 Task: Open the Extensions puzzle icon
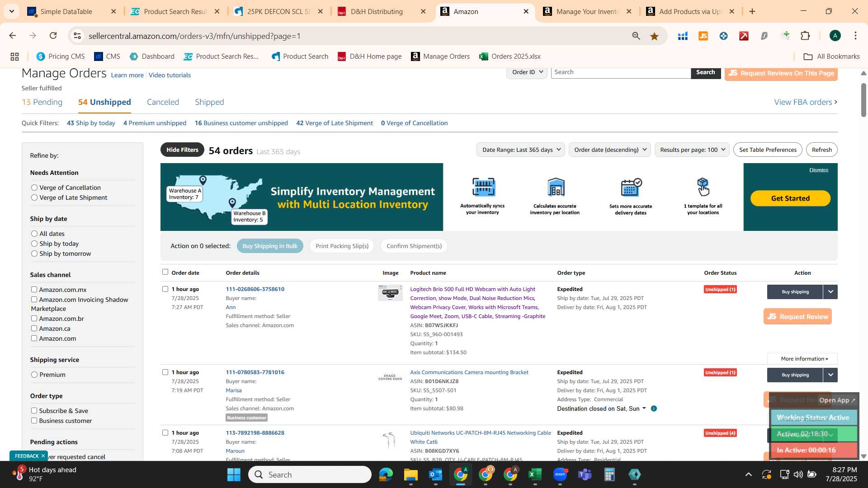806,36
